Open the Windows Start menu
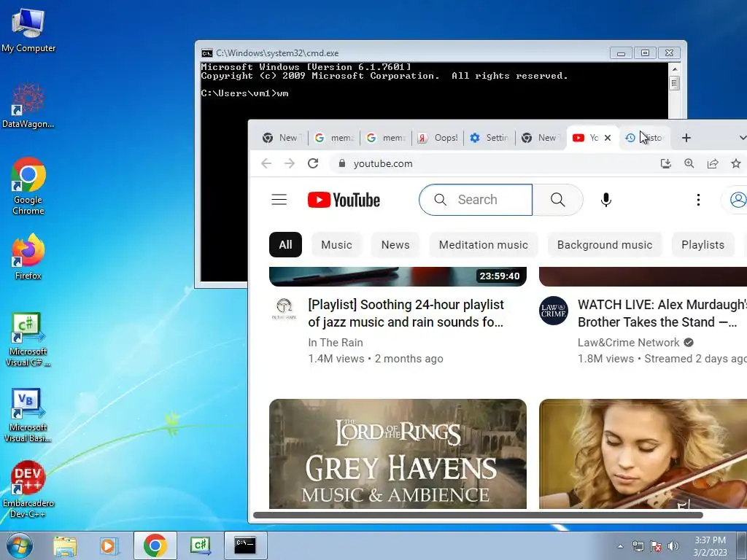This screenshot has height=560, width=747. 19,545
